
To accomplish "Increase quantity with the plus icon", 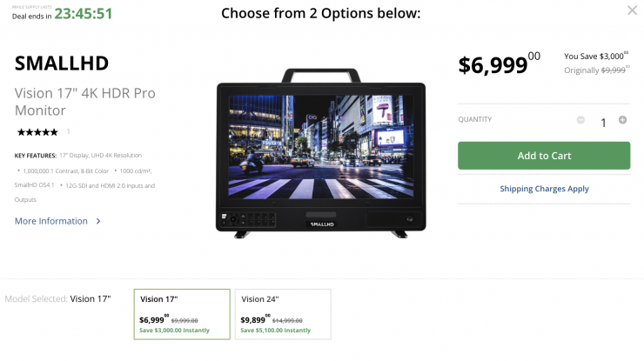I will coord(622,120).
